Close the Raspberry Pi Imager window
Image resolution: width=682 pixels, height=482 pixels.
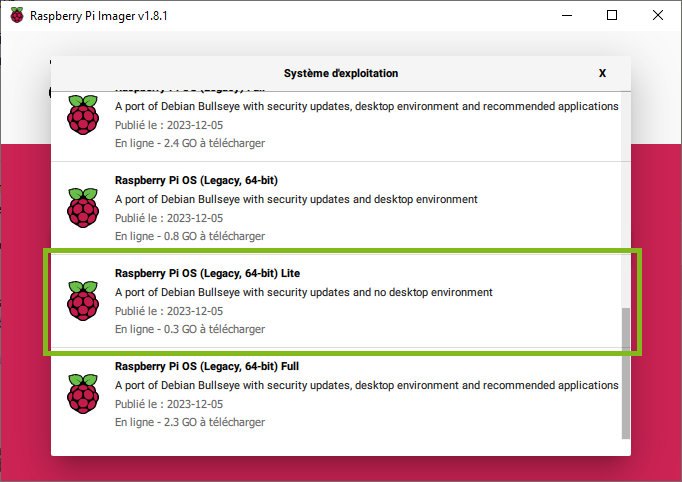tap(658, 15)
